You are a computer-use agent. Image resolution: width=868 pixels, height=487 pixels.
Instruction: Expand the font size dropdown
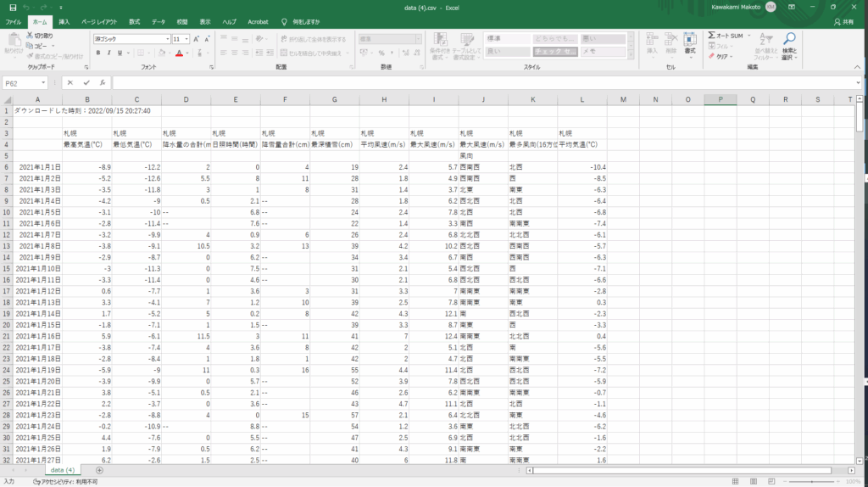click(186, 39)
